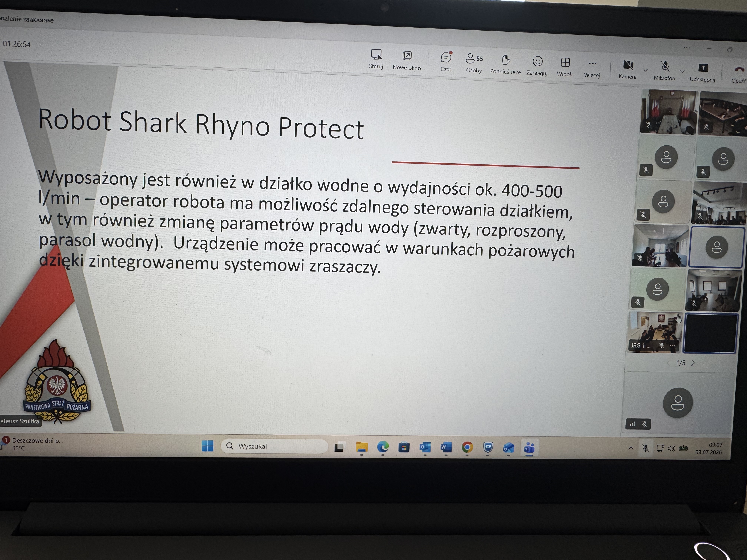The image size is (747, 560).
Task: Open the weather widget showing 15°C
Action: (32, 444)
